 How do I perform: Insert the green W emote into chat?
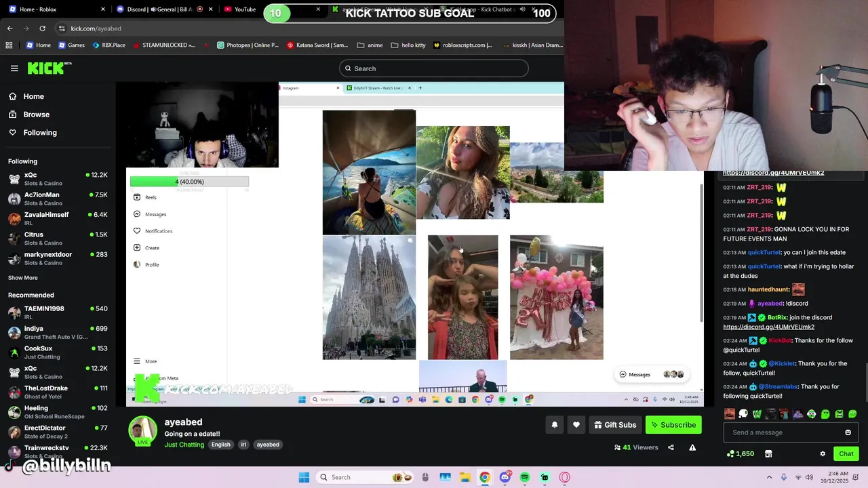coord(757,413)
